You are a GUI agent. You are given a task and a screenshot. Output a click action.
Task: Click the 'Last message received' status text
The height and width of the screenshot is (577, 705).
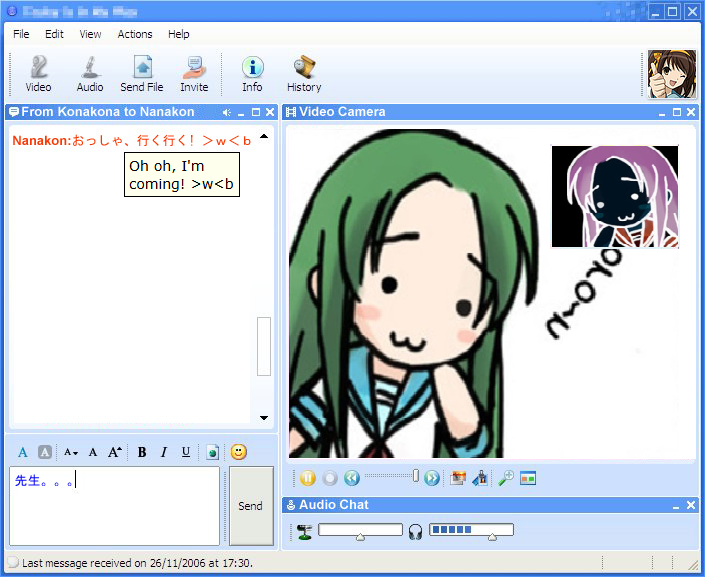[x=137, y=563]
